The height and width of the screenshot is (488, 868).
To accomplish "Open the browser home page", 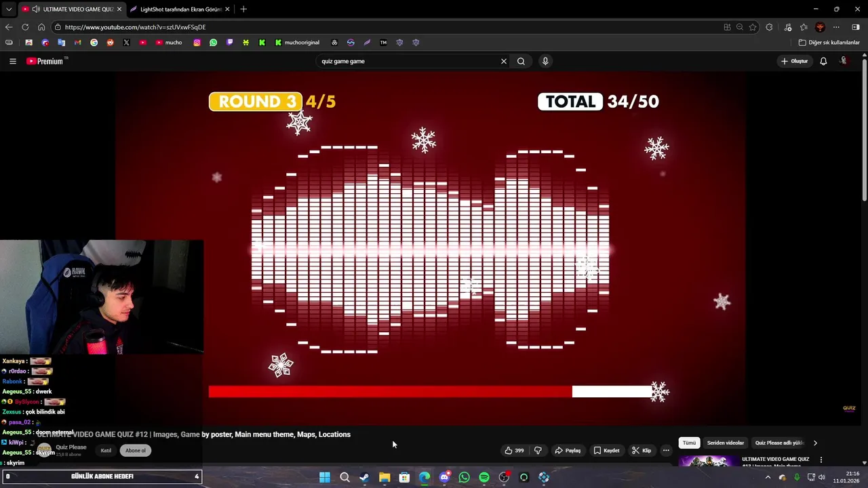I will [41, 27].
